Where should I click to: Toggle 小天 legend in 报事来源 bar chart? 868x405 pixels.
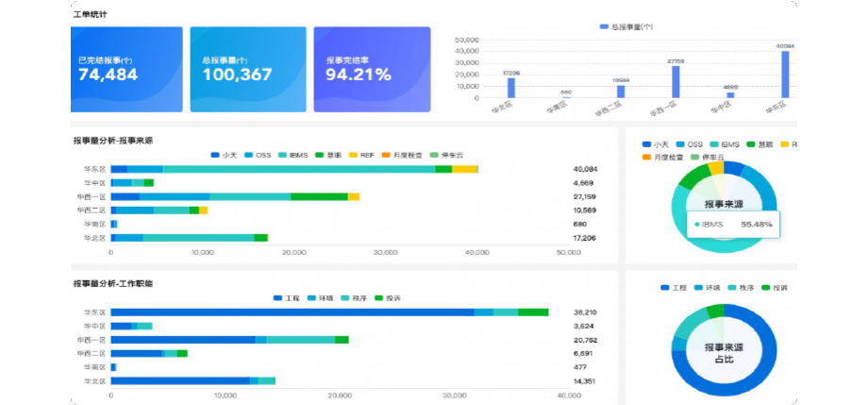(x=222, y=154)
